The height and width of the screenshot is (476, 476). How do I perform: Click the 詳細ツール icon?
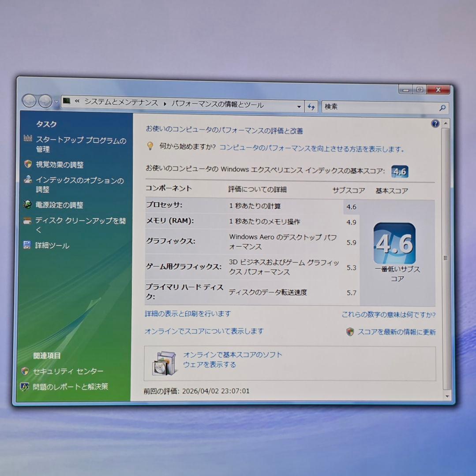[x=27, y=245]
